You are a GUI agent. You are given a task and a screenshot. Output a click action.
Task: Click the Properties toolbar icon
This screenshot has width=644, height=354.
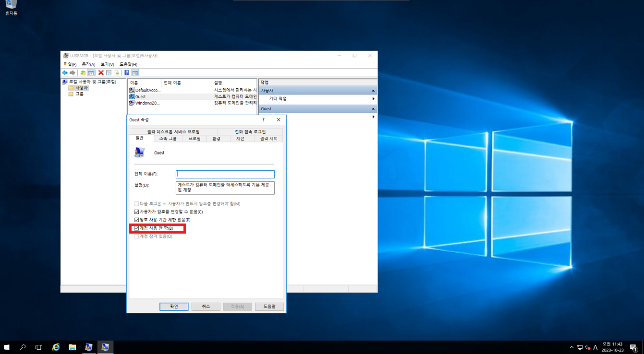pos(109,73)
